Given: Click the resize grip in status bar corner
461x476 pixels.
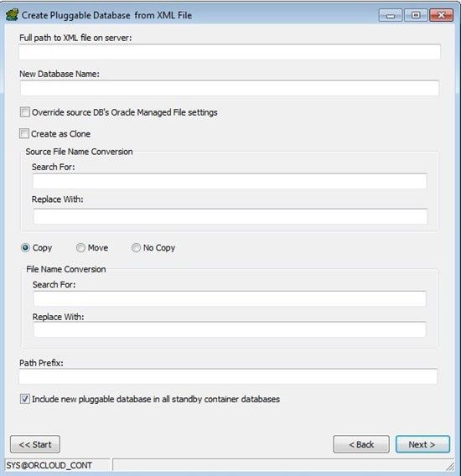Looking at the screenshot, I should (450, 466).
